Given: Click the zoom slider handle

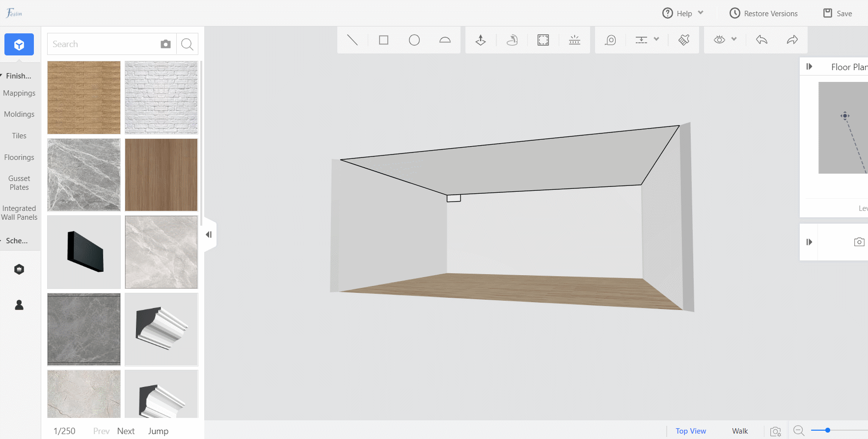Looking at the screenshot, I should coord(827,430).
